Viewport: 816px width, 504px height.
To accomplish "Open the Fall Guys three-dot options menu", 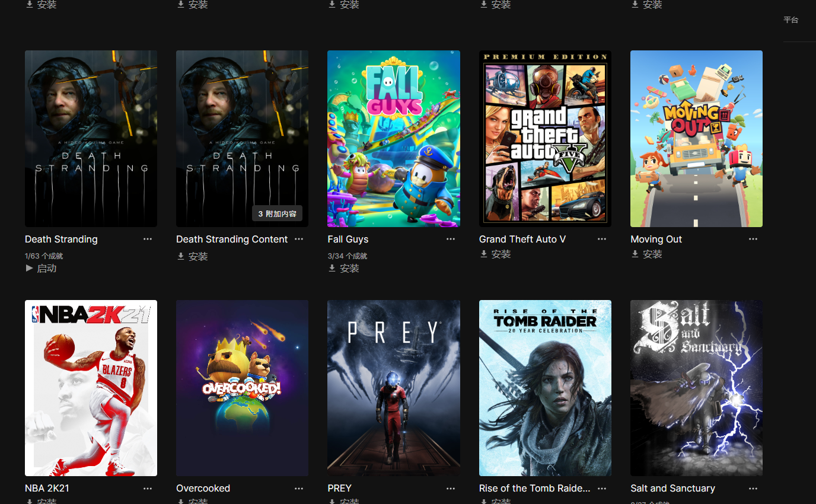I will click(x=451, y=239).
